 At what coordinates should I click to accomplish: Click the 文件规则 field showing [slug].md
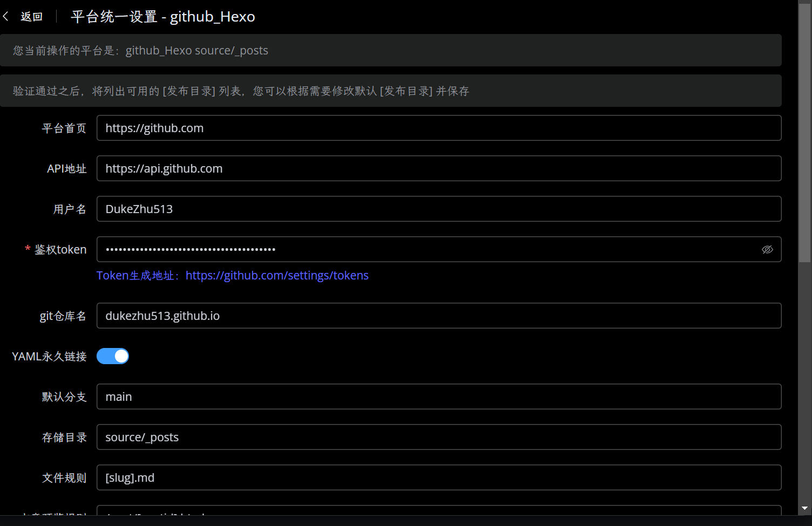click(x=438, y=477)
